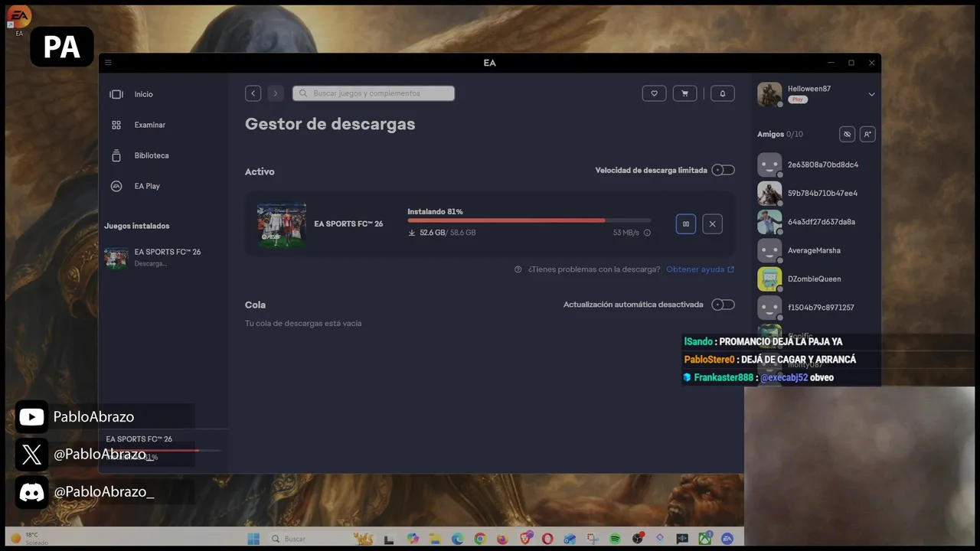The image size is (980, 551).
Task: Open the hamburger menu in EA app
Action: 108,63
